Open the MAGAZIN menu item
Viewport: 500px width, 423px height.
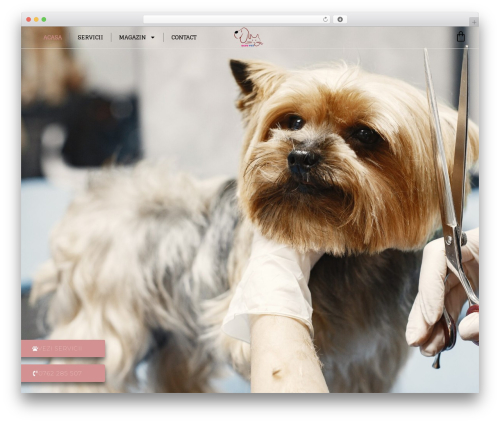pyautogui.click(x=132, y=37)
